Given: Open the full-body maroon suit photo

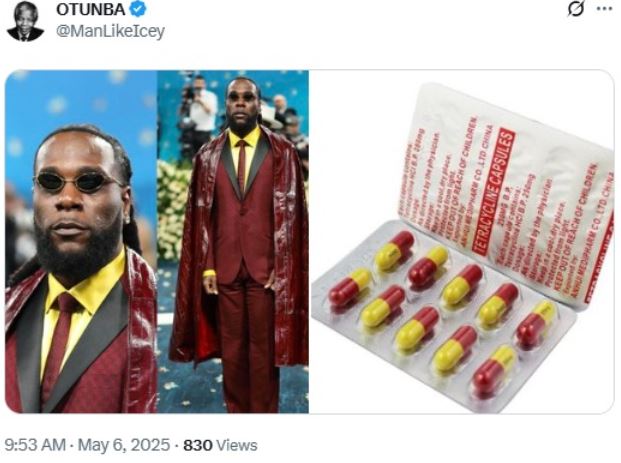Looking at the screenshot, I should (233, 242).
